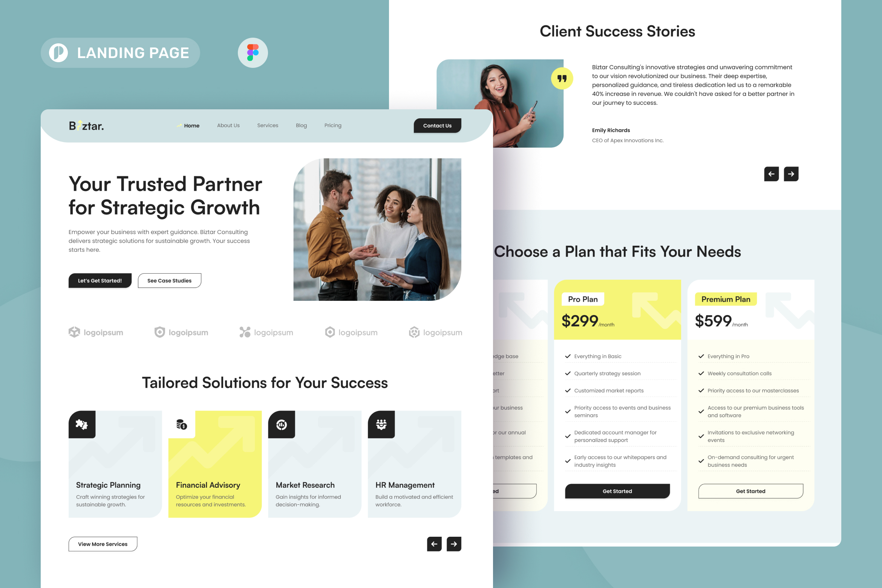
Task: Expand the Pricing navigation dropdown
Action: tap(333, 126)
